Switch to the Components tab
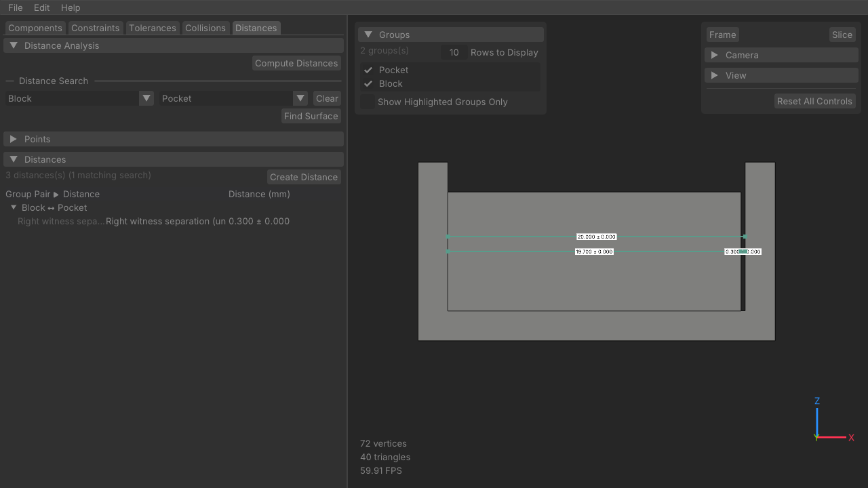 click(x=35, y=28)
